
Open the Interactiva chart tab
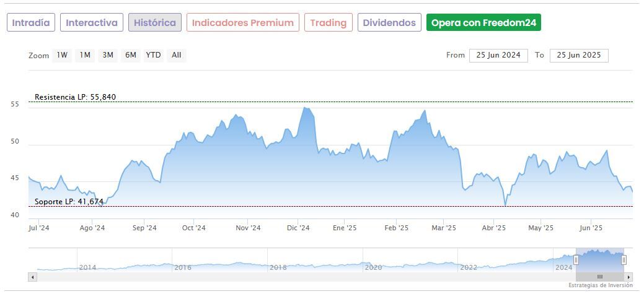92,23
